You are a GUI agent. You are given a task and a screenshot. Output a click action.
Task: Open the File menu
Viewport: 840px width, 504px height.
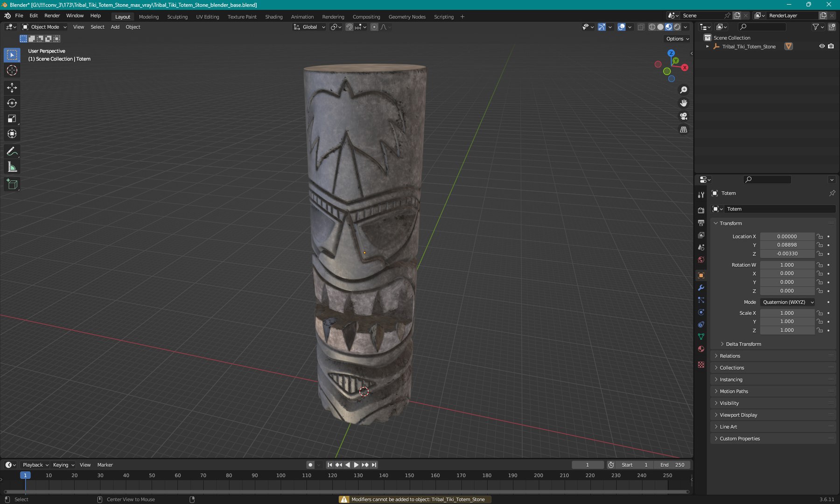[19, 16]
